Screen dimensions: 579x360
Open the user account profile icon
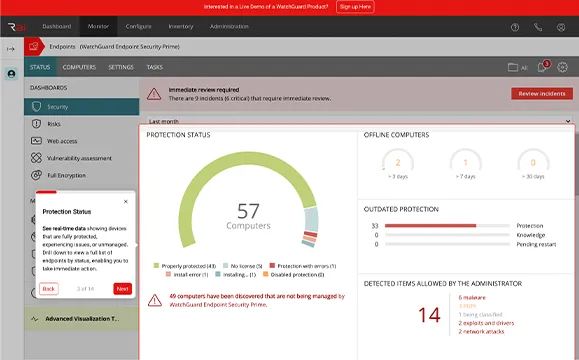[561, 27]
